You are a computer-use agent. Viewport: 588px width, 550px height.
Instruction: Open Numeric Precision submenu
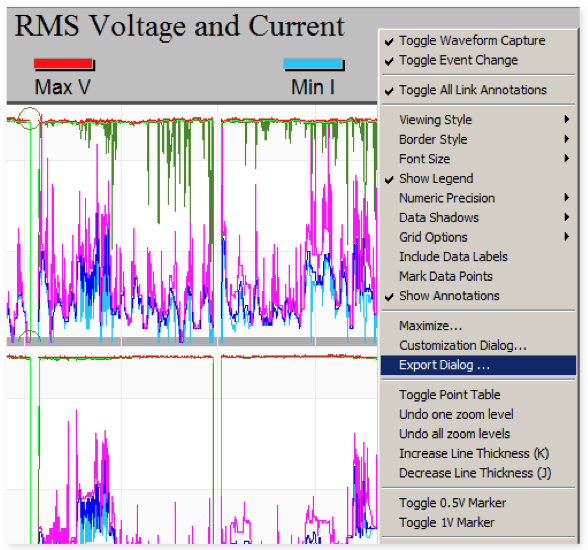(x=478, y=198)
